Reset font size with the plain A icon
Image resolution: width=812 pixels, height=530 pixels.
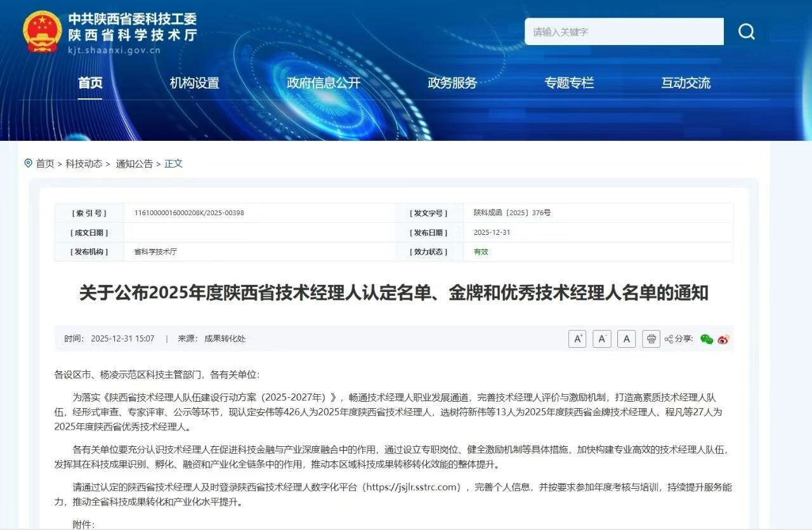point(626,338)
